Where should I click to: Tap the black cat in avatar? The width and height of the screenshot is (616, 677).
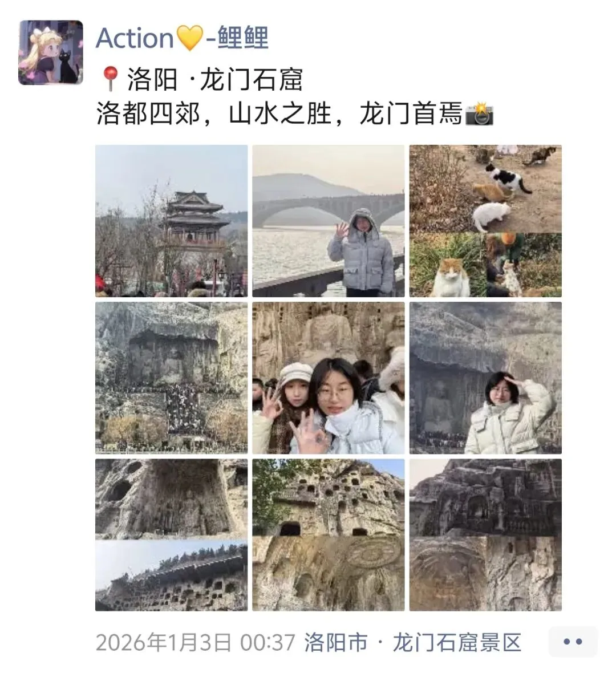click(67, 66)
